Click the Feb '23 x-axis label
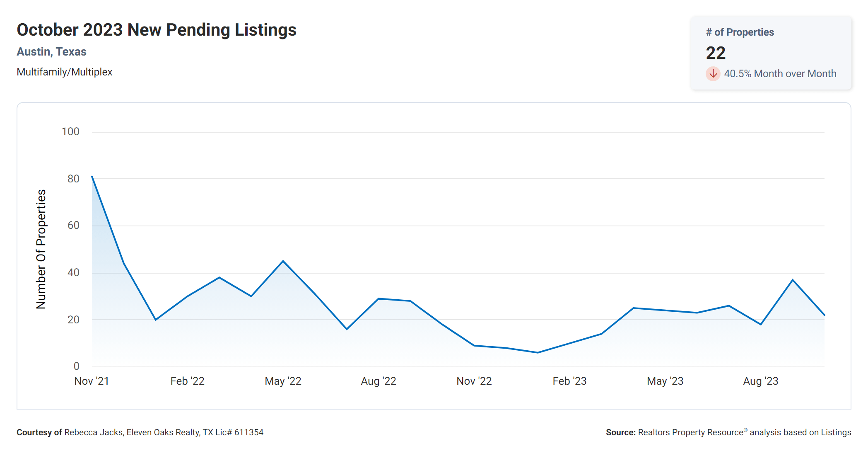Screen dimensions: 868x456 coord(569,381)
